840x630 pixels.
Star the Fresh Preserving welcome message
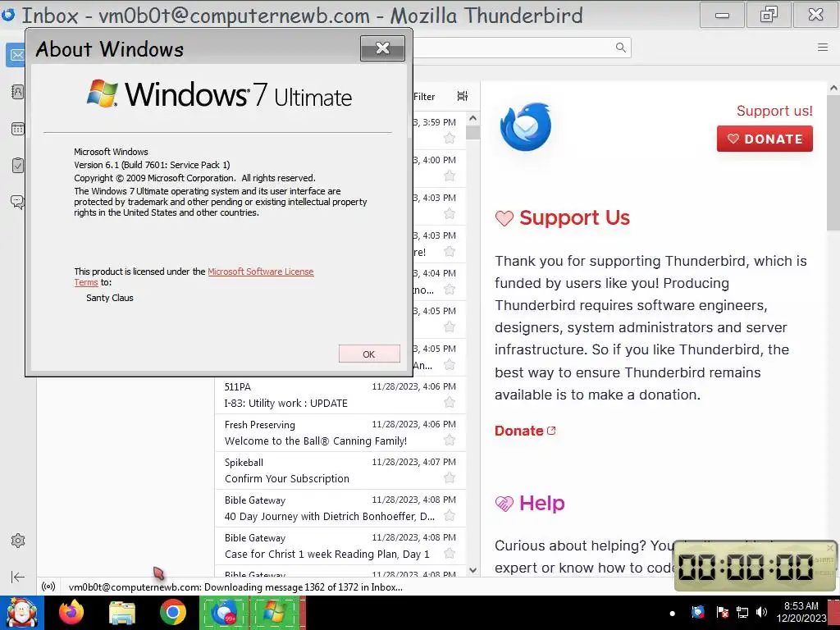tap(450, 441)
